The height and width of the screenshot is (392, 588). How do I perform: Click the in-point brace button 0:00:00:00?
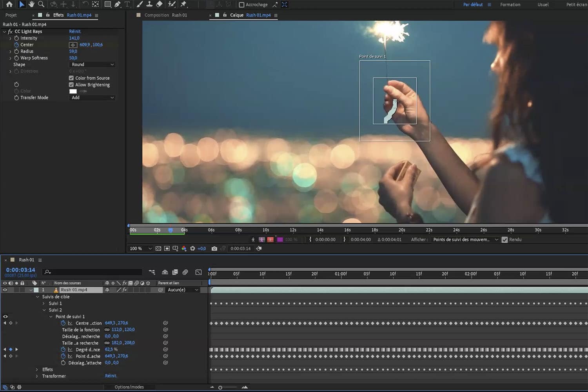pos(310,240)
